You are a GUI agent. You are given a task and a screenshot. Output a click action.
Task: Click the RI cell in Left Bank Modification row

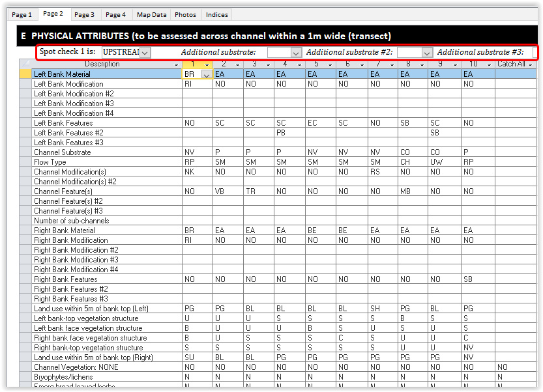coord(198,84)
